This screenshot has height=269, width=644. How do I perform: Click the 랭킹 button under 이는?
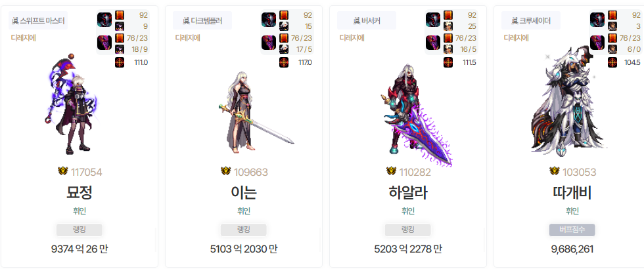click(x=244, y=230)
